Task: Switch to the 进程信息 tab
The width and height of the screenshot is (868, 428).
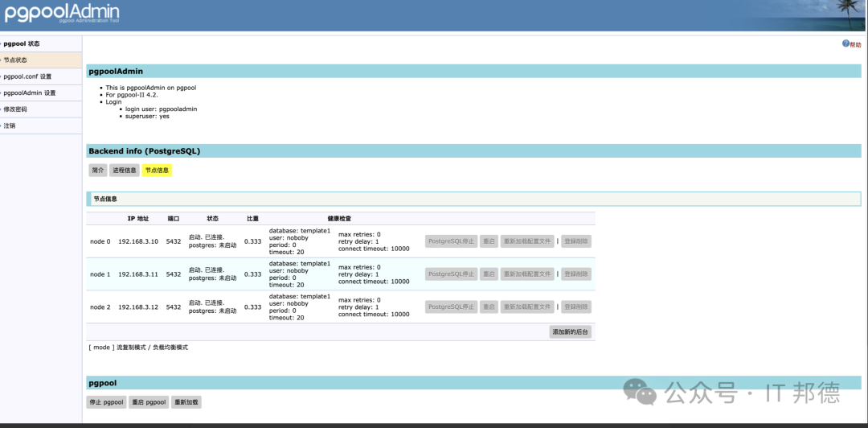Action: (x=125, y=171)
